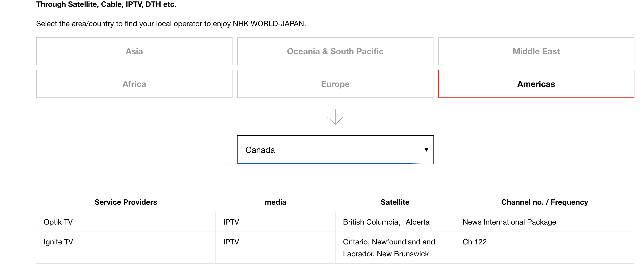Viewport: 644px width, 279px height.
Task: Click the downward arrow below region buttons
Action: [x=335, y=117]
